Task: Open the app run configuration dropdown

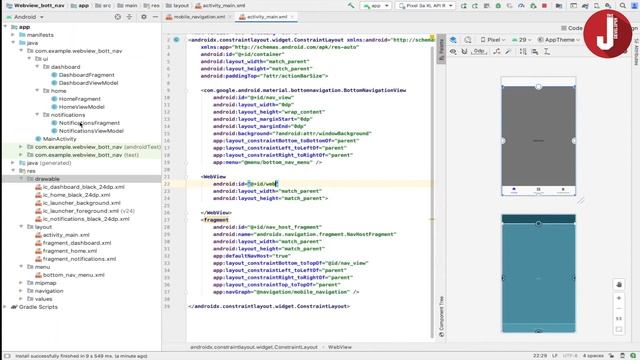Action: (376, 6)
